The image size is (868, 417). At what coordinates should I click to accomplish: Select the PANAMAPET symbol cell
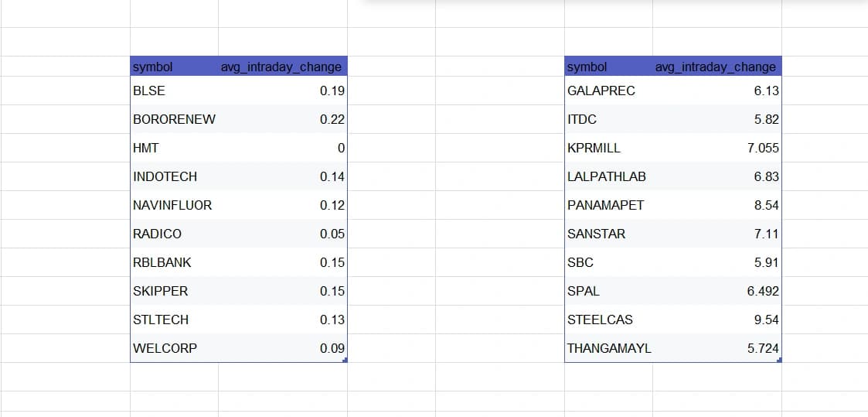[x=608, y=206]
